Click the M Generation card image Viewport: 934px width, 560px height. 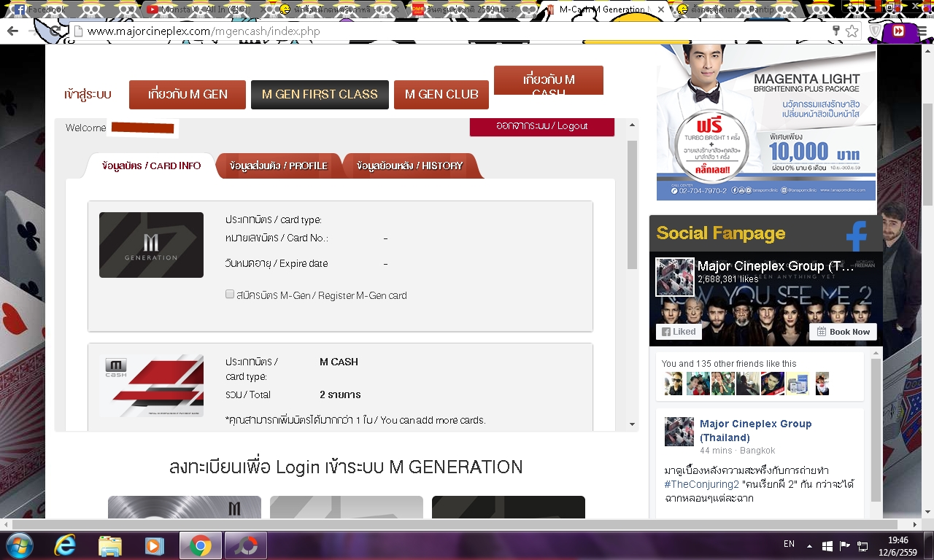click(151, 245)
